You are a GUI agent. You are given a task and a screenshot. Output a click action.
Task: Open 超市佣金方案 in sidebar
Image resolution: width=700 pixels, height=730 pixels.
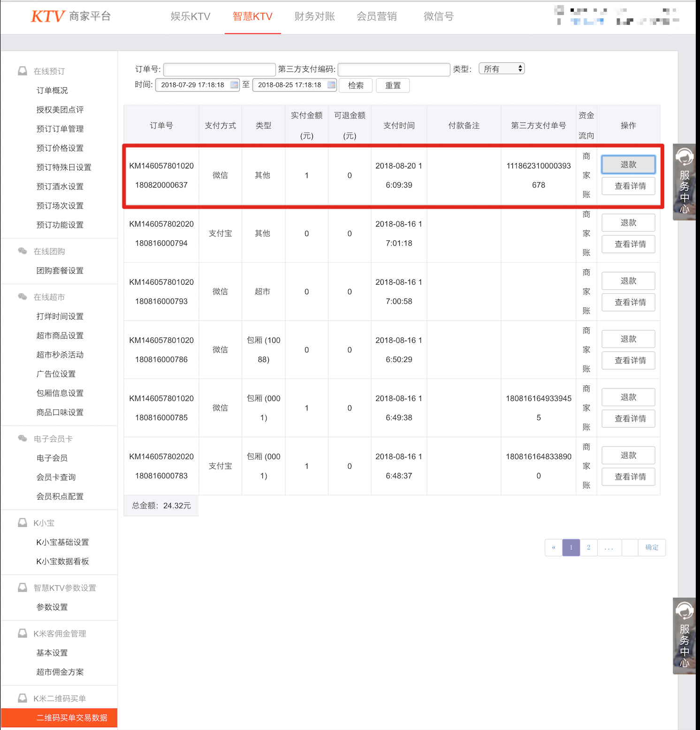point(60,672)
